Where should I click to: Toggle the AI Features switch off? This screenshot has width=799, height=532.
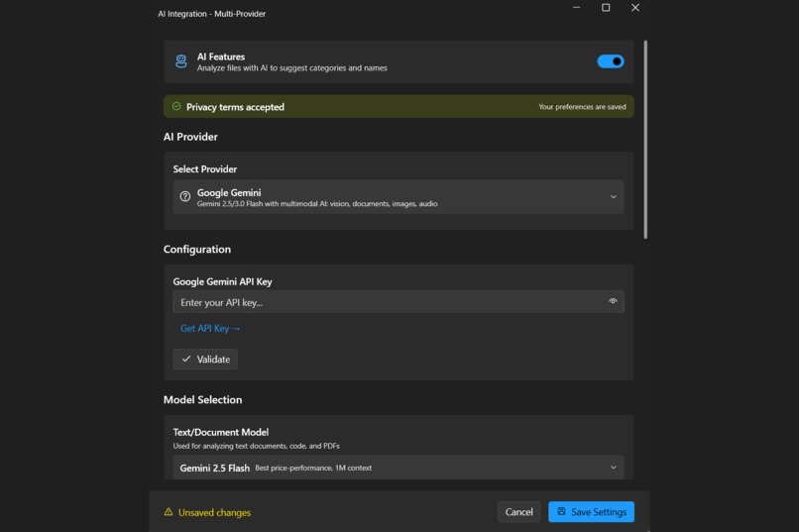coord(610,61)
